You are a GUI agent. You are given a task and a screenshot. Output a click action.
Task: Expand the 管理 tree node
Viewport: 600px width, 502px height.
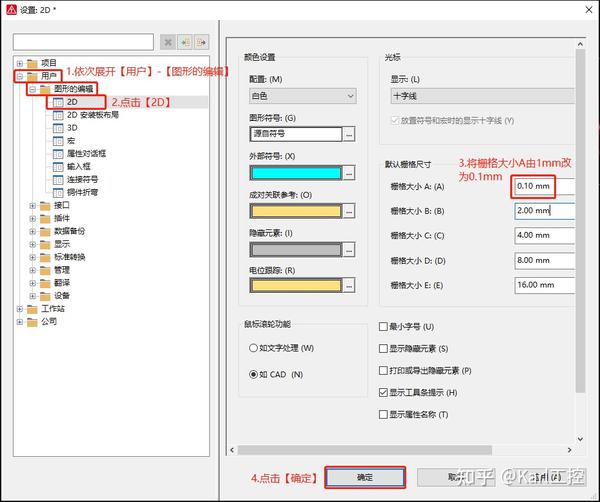click(x=33, y=271)
